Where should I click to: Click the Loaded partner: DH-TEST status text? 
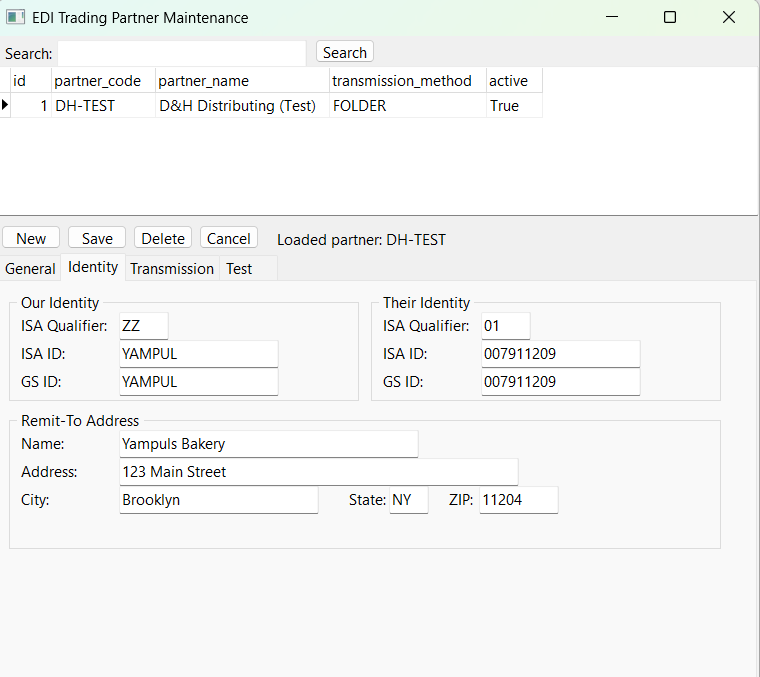coord(361,240)
